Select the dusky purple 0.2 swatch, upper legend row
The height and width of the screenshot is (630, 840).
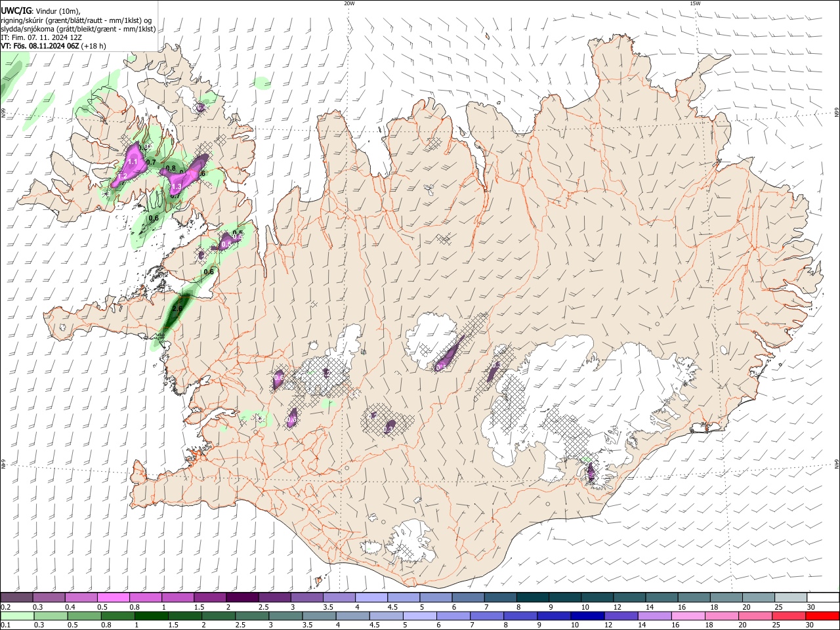(x=16, y=598)
